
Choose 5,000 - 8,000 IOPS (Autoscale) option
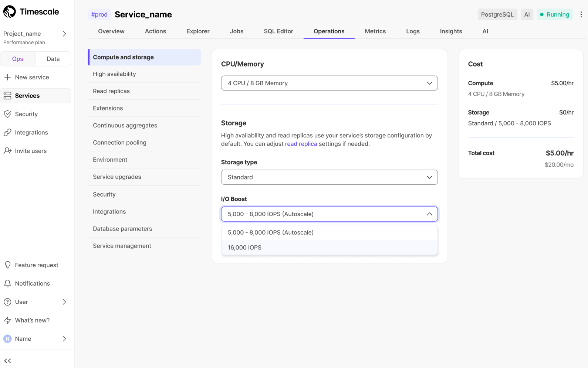click(x=329, y=233)
